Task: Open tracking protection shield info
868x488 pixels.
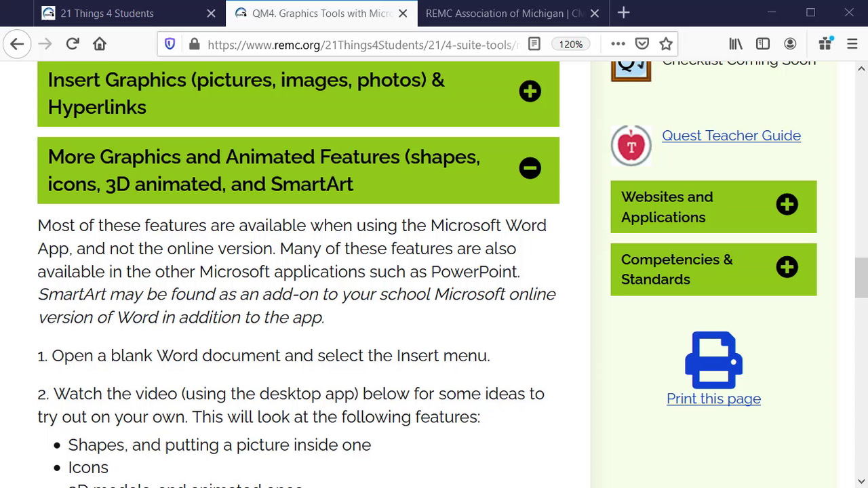Action: 170,44
